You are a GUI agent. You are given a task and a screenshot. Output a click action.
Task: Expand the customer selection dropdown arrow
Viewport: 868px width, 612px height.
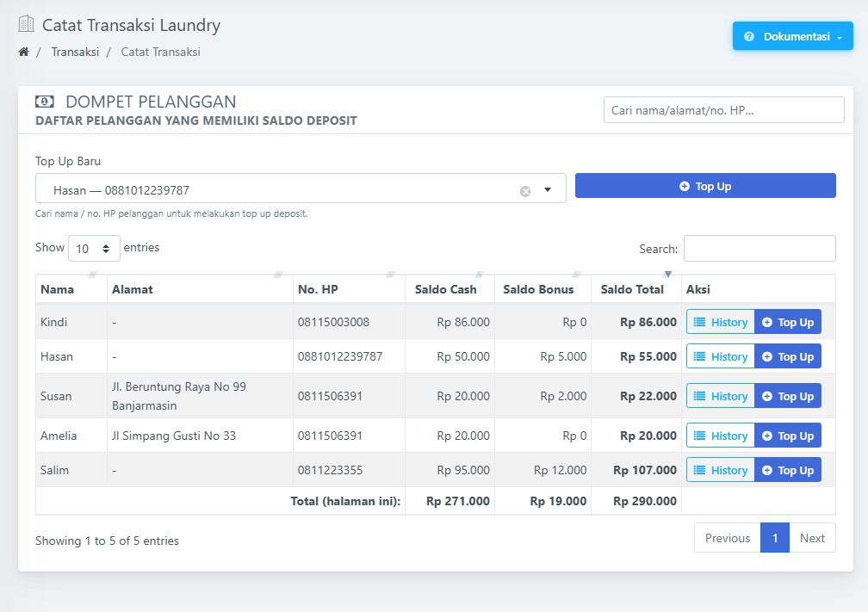[x=548, y=190]
